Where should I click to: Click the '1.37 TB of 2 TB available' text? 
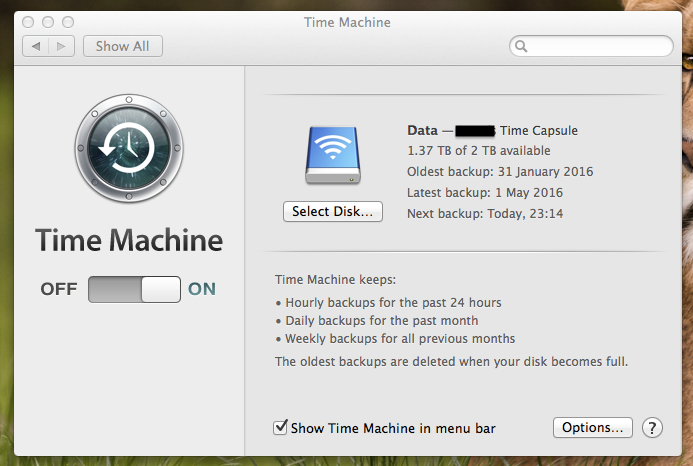(479, 151)
